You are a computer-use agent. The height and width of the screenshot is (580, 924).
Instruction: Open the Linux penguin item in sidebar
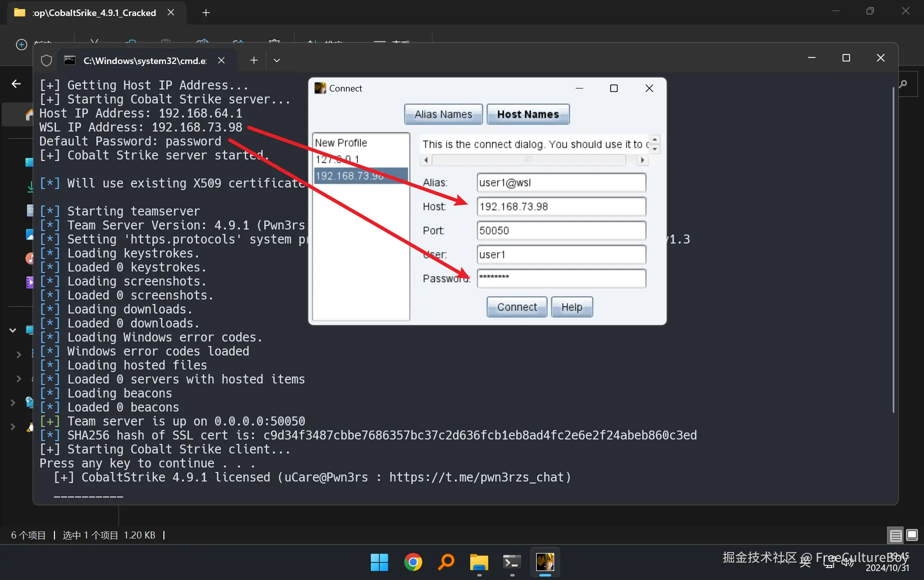(30, 426)
